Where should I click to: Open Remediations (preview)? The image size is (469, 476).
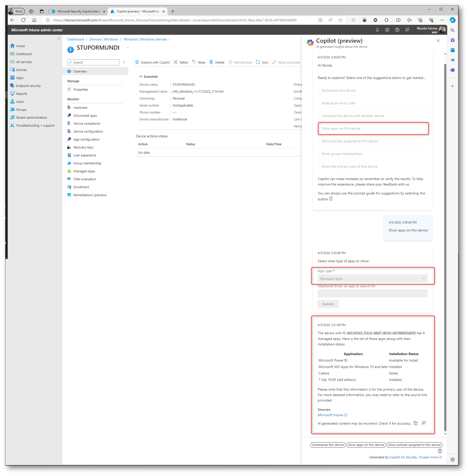90,195
